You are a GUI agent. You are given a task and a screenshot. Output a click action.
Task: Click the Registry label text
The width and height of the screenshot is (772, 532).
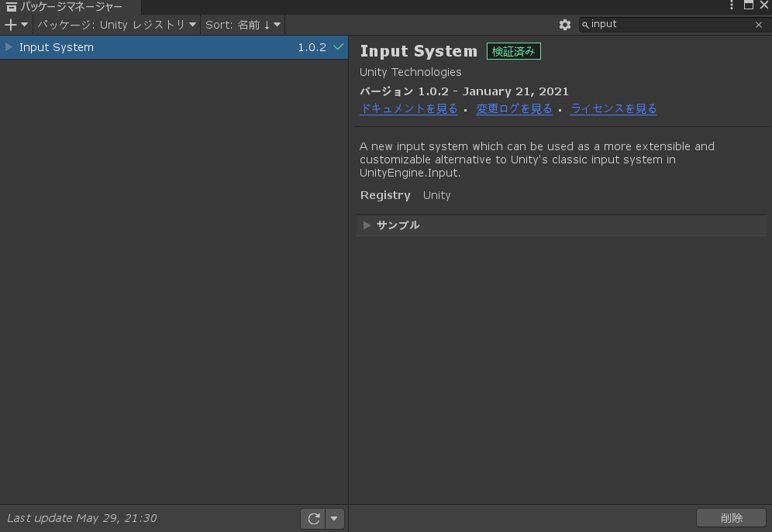click(x=385, y=195)
